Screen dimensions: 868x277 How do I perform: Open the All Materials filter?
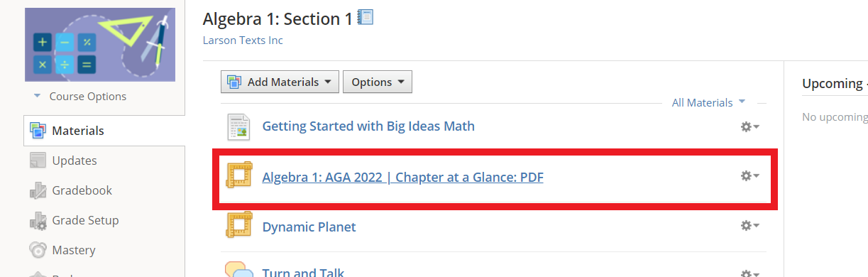click(708, 102)
